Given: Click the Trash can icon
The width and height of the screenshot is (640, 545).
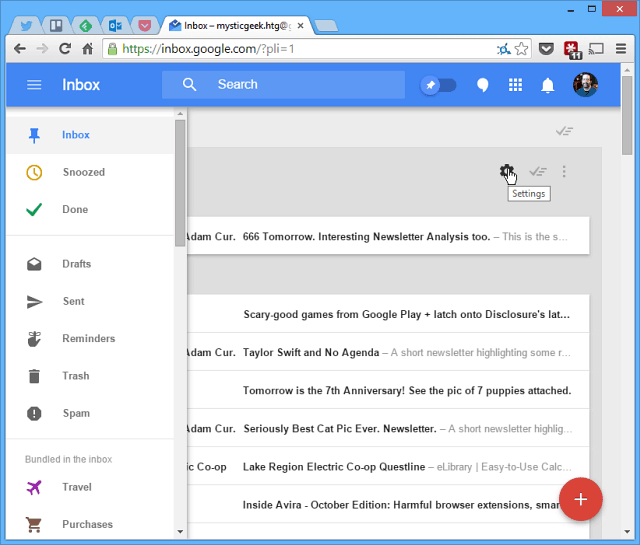Looking at the screenshot, I should [x=34, y=376].
